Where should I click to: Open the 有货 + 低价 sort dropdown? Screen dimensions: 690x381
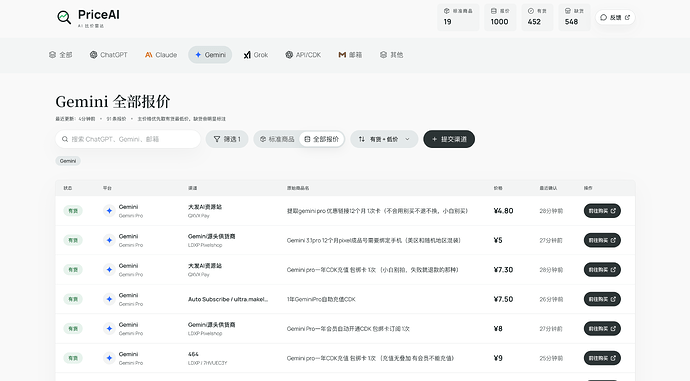pos(384,139)
